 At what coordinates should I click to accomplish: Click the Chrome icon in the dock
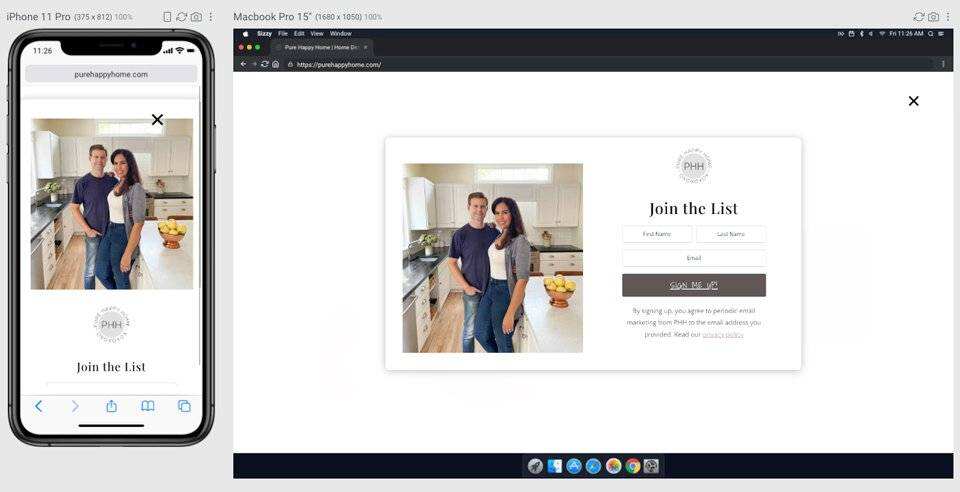(632, 466)
